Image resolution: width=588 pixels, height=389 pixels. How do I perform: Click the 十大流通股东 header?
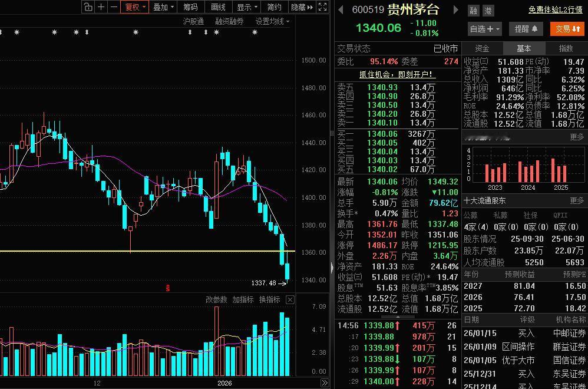click(484, 201)
